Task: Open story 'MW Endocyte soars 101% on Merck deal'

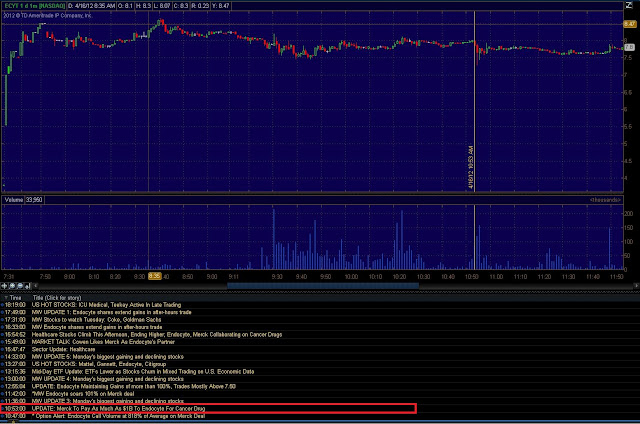Action: pos(83,394)
